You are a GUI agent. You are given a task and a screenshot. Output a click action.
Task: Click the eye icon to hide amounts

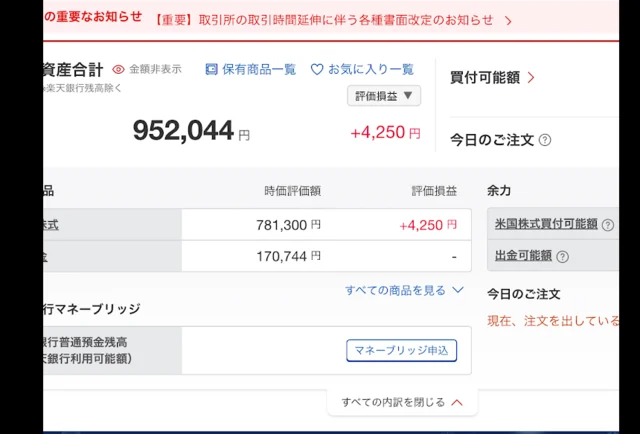[x=118, y=69]
